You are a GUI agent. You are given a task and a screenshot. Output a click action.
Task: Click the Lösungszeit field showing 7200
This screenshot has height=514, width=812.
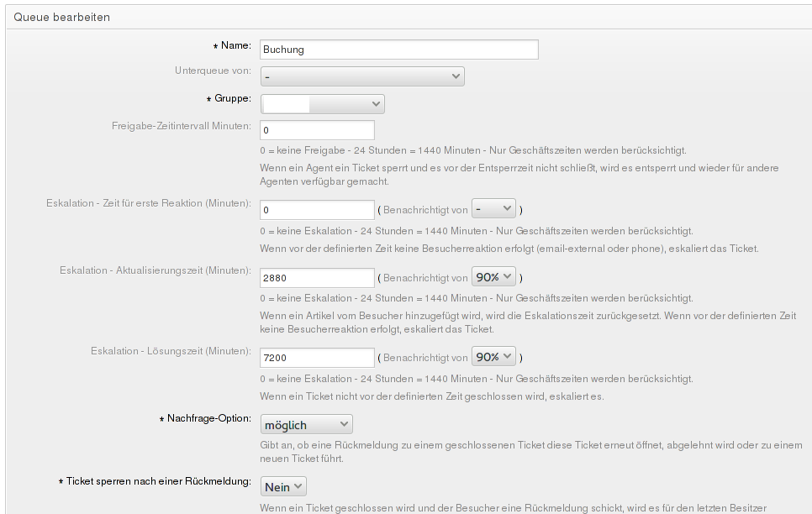317,358
